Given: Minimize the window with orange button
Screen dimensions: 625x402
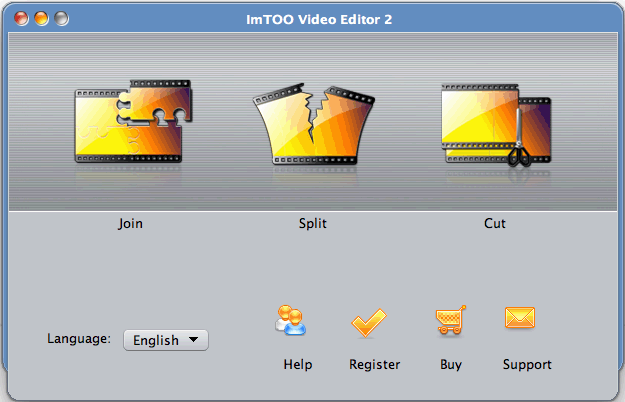Looking at the screenshot, I should coord(41,18).
